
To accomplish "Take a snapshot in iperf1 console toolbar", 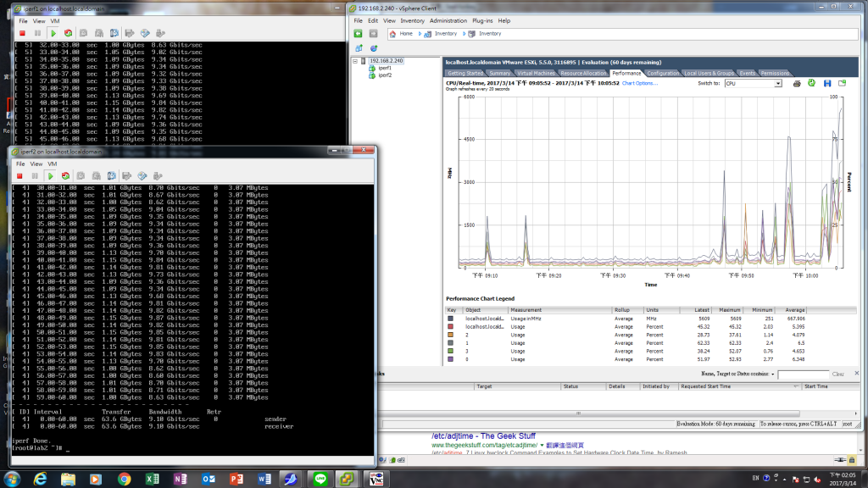I will click(x=84, y=33).
